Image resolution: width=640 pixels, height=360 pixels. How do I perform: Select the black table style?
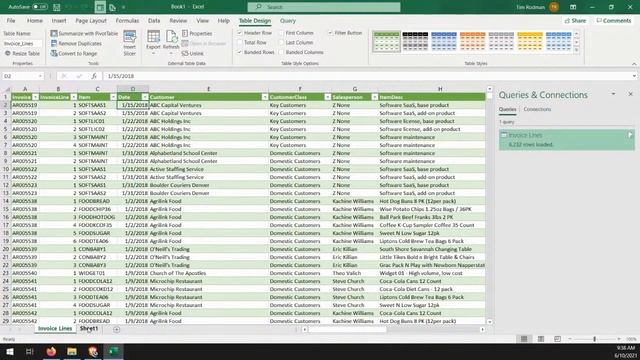tap(415, 42)
